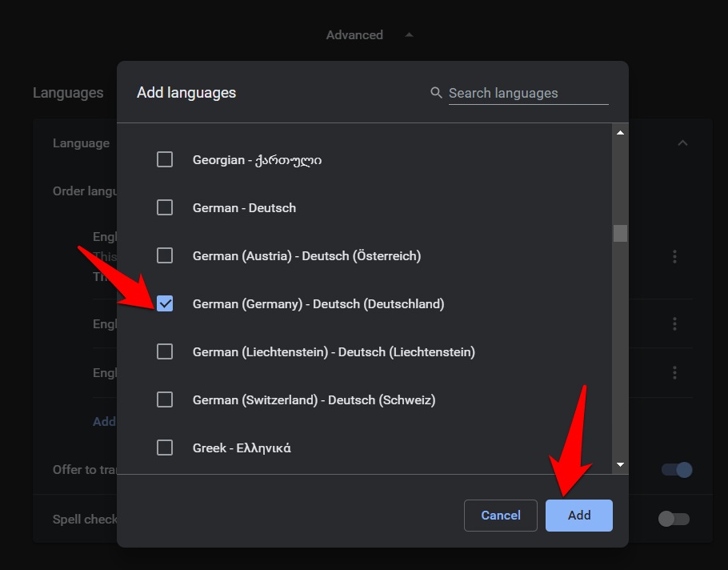Viewport: 728px width, 570px height.
Task: Click the scroll down arrow in list
Action: click(x=620, y=464)
